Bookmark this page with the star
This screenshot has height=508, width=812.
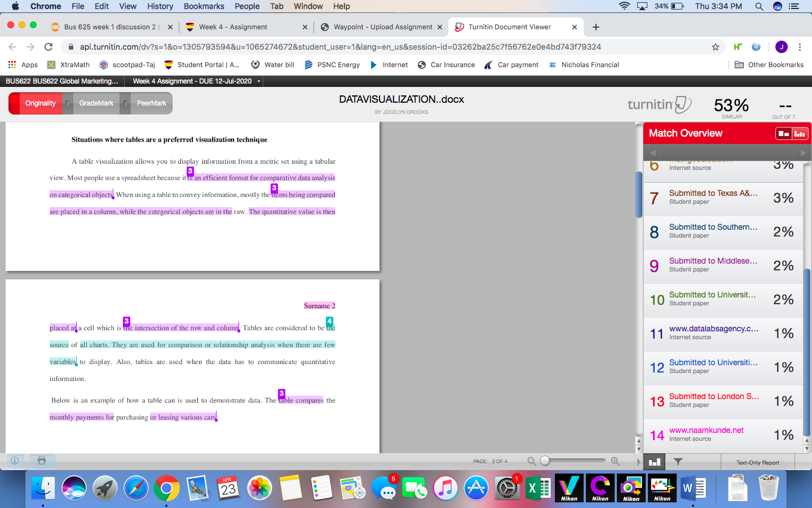point(716,47)
